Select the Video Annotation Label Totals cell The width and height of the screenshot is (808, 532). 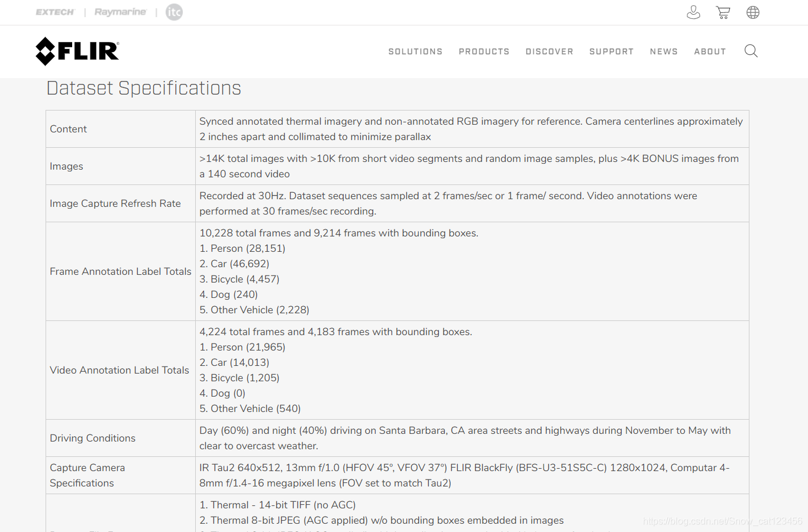click(119, 370)
